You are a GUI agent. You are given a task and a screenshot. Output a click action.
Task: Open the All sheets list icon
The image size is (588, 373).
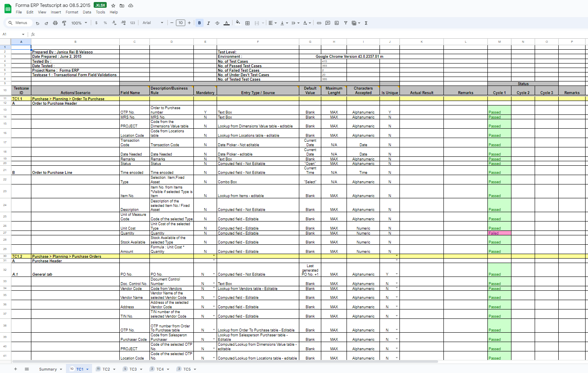27,369
